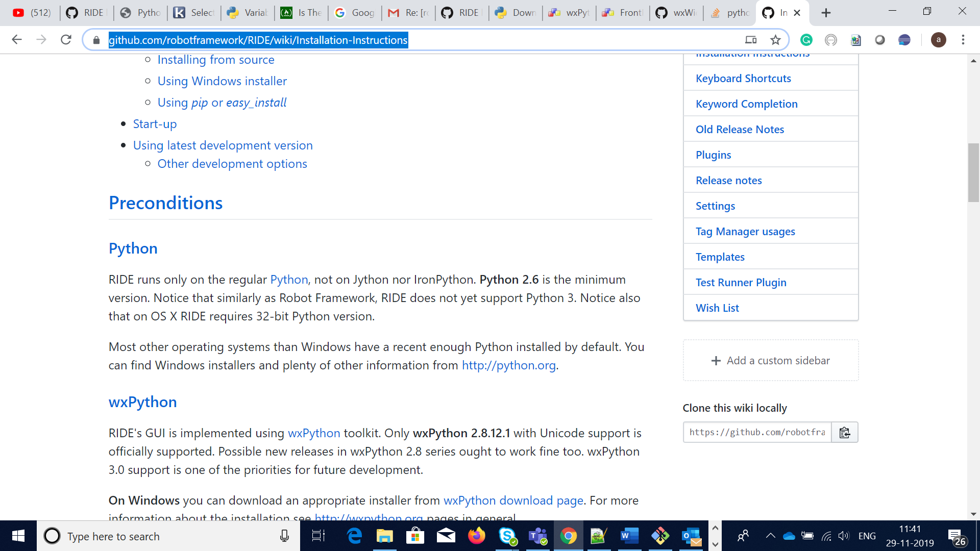Reload the current page
Screen dimensions: 980x551
coord(66,40)
